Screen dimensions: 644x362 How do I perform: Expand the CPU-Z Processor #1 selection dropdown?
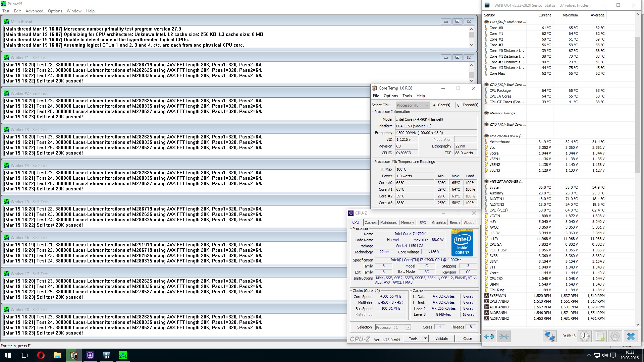[x=408, y=327]
